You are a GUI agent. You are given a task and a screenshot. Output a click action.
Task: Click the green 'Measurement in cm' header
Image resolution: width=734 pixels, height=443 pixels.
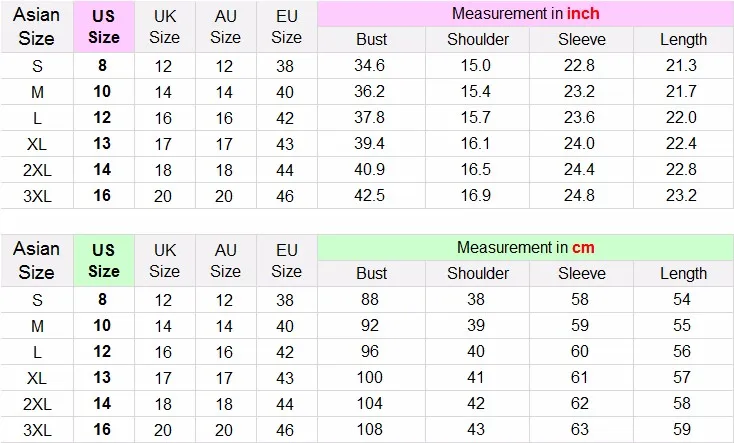pyautogui.click(x=525, y=247)
